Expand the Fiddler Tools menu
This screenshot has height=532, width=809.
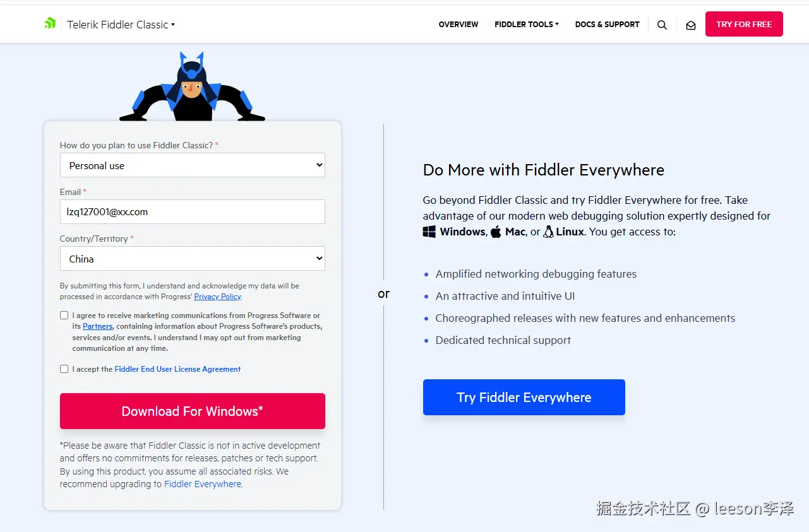click(527, 25)
